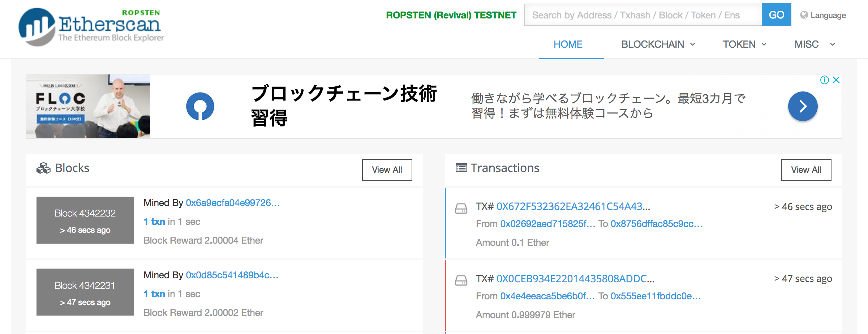
Task: Click the Japanese ad headline ブロックチェーン技術習得
Action: click(344, 105)
